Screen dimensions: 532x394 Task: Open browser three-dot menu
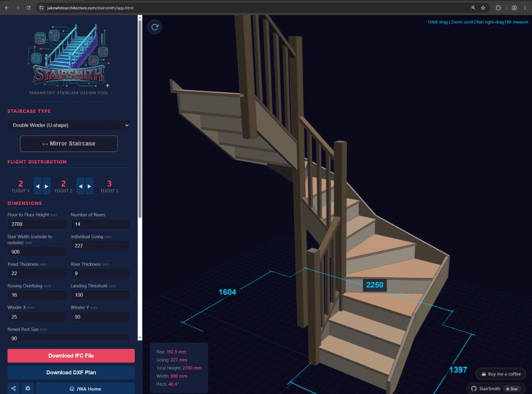pyautogui.click(x=525, y=8)
